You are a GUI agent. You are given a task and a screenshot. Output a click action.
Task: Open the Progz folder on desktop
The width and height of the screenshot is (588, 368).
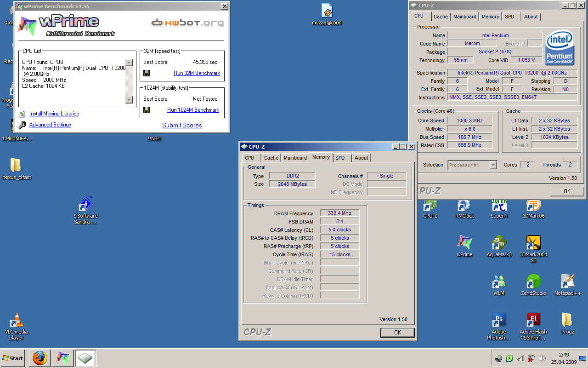(x=567, y=323)
